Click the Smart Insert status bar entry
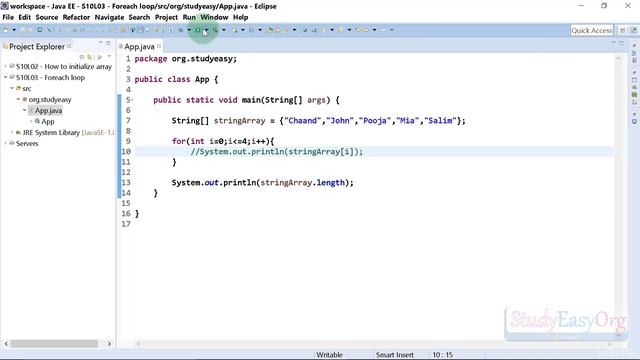The height and width of the screenshot is (360, 640). [x=395, y=355]
